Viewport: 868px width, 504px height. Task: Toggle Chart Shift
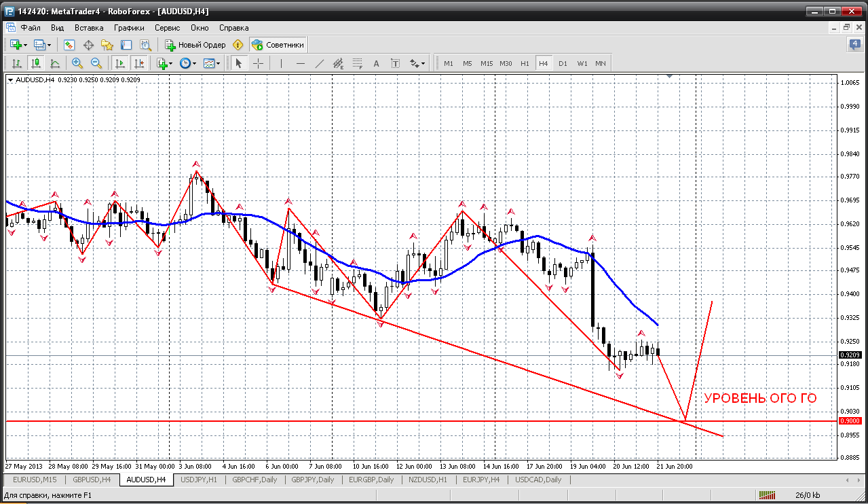pos(139,63)
